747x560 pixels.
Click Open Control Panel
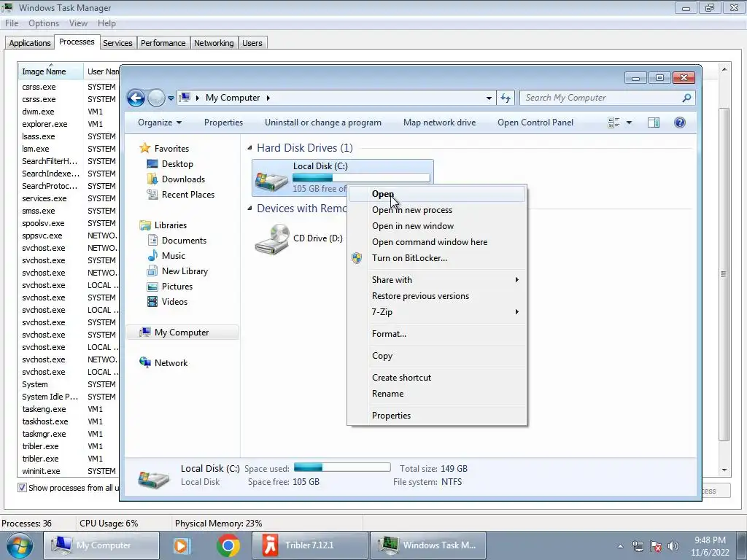point(535,122)
